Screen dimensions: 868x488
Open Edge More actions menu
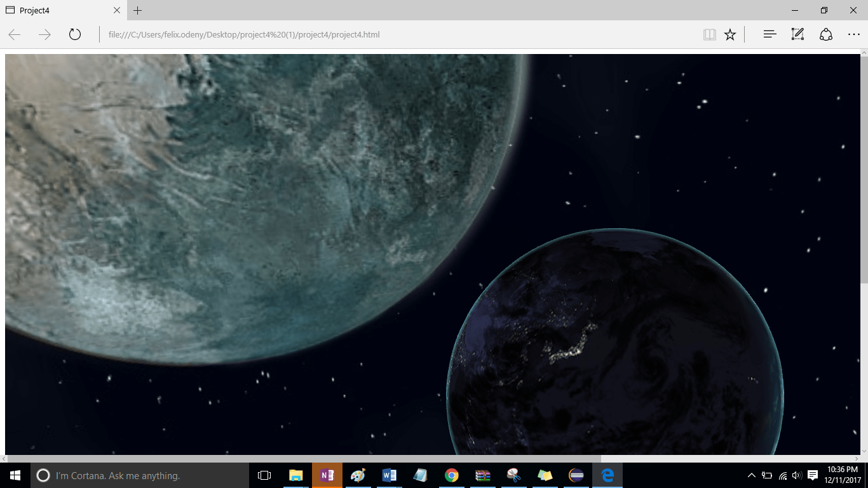click(853, 34)
